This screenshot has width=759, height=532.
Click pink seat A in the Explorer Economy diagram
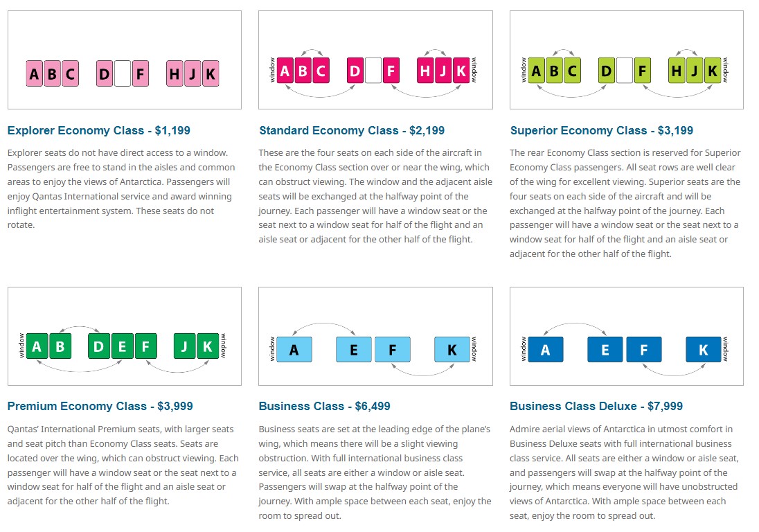35,73
